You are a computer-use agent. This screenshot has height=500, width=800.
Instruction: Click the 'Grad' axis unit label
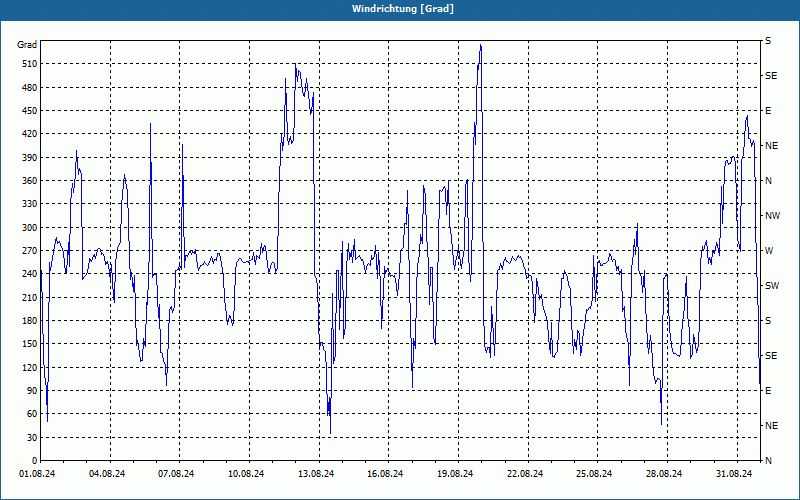[27, 45]
